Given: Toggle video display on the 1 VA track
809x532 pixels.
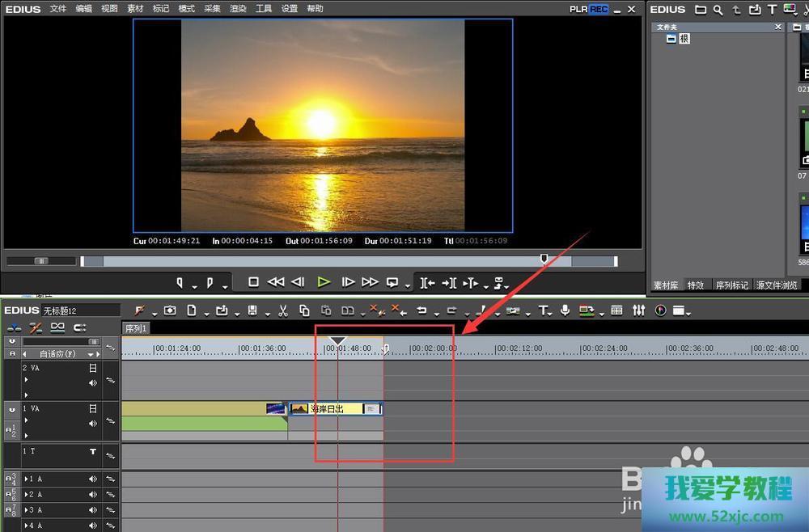Looking at the screenshot, I should [x=93, y=409].
